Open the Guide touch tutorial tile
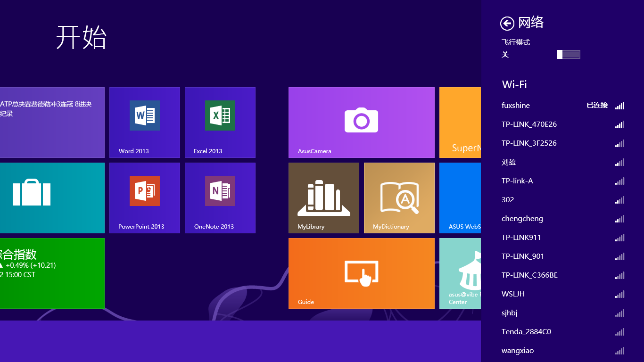 point(361,273)
